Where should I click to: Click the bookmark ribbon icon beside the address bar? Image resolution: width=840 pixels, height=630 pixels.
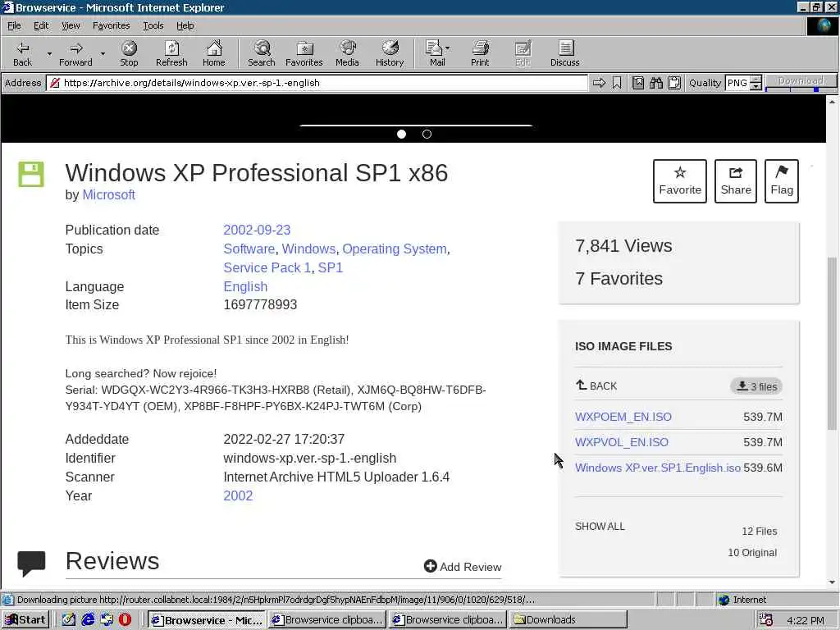[x=617, y=83]
